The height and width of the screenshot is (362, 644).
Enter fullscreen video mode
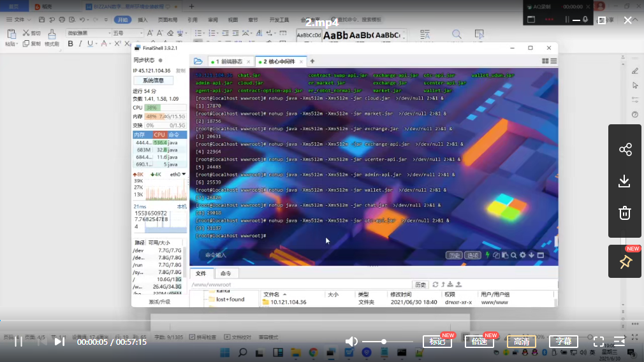(x=599, y=342)
